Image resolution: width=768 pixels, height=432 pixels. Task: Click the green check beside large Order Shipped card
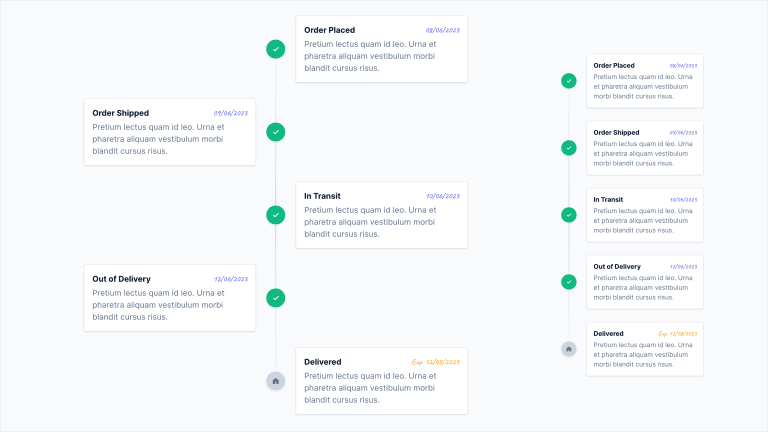click(x=276, y=132)
